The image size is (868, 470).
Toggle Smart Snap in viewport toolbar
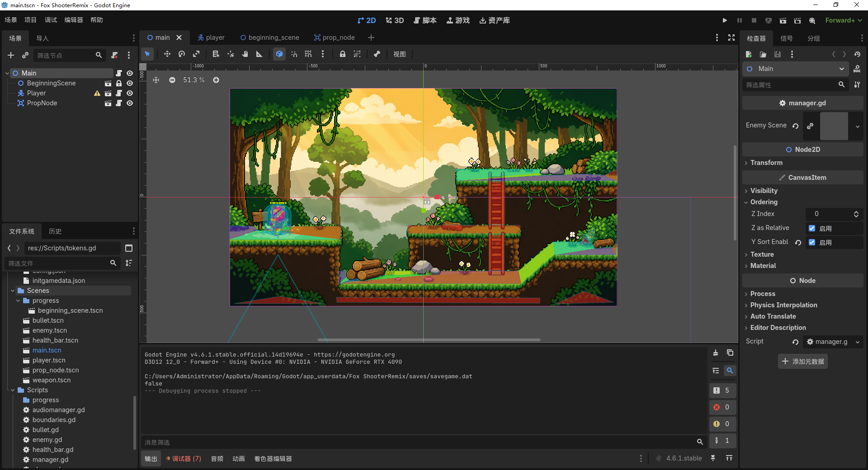(x=294, y=54)
